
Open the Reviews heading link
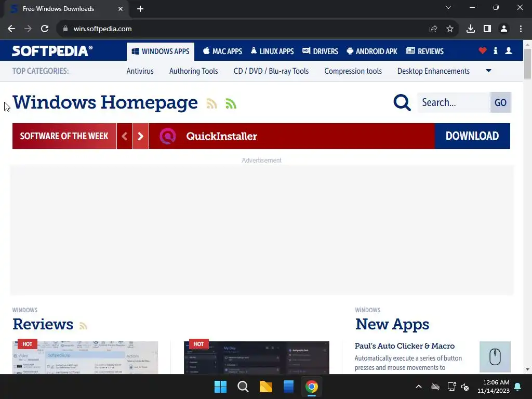(43, 324)
